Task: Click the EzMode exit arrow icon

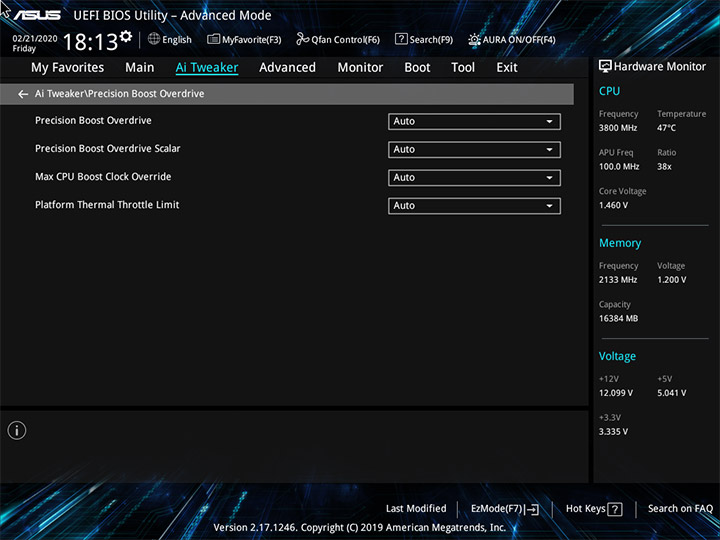Action: click(532, 509)
